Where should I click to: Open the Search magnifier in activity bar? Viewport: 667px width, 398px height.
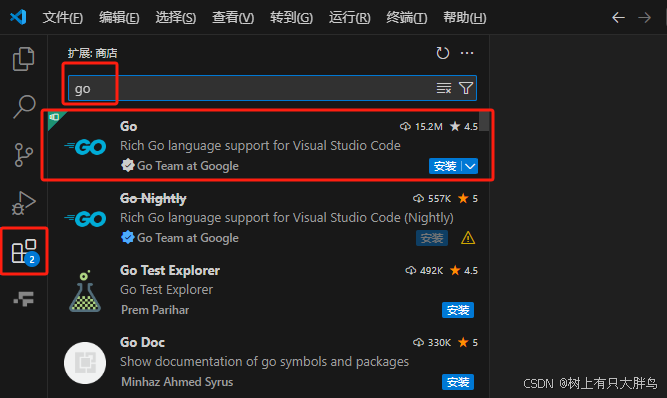24,106
